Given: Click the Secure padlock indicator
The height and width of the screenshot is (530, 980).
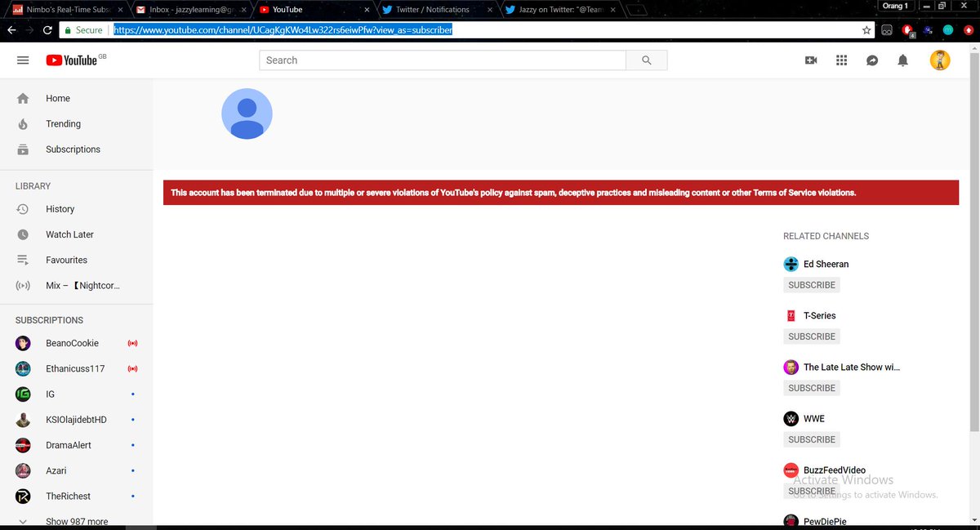Looking at the screenshot, I should [84, 30].
